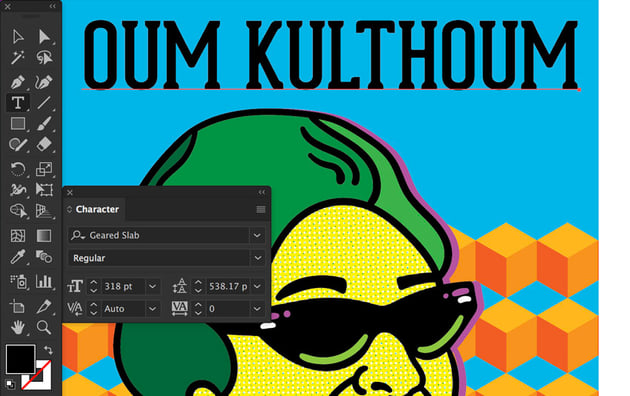
Task: Select the Lasso tool
Action: coord(44,58)
